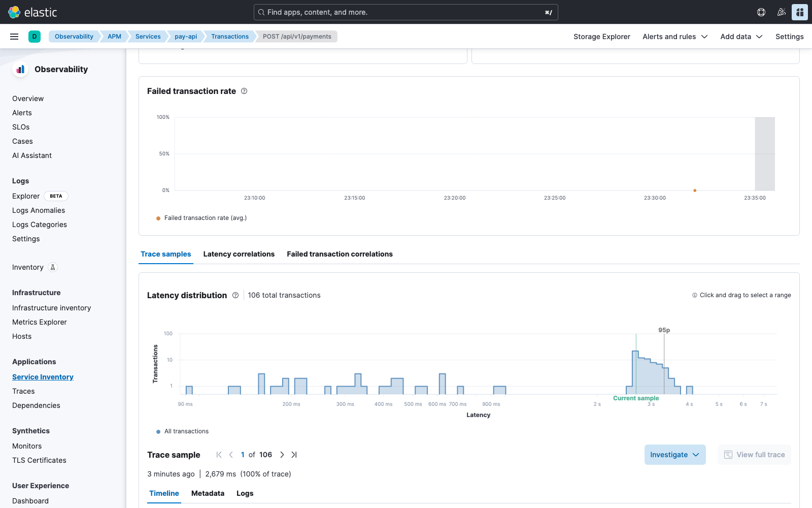Jump to last trace sample

tap(294, 455)
